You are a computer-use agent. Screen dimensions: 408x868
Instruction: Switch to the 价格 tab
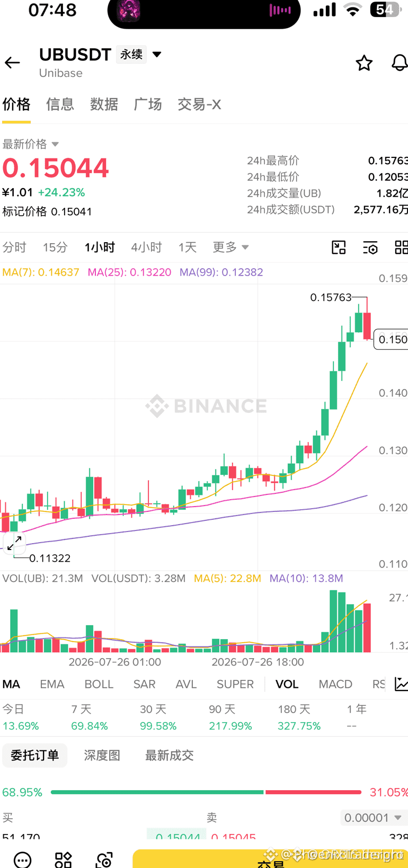(x=16, y=104)
